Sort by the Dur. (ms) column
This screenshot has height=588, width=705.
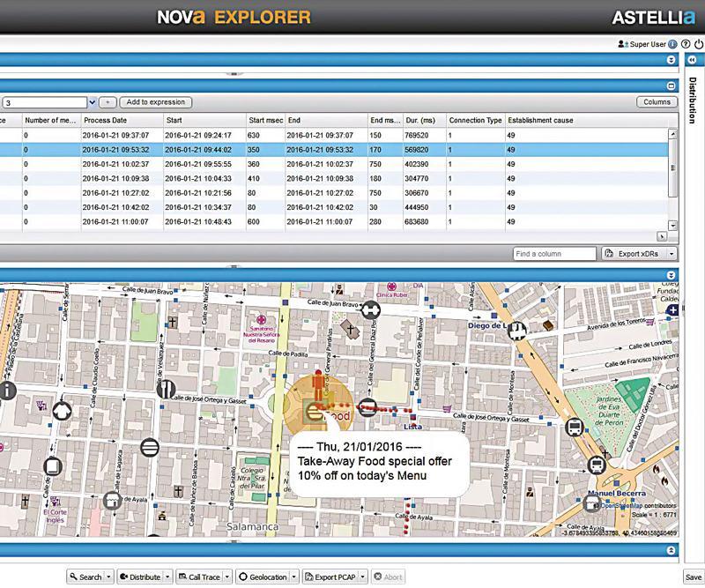(x=425, y=120)
